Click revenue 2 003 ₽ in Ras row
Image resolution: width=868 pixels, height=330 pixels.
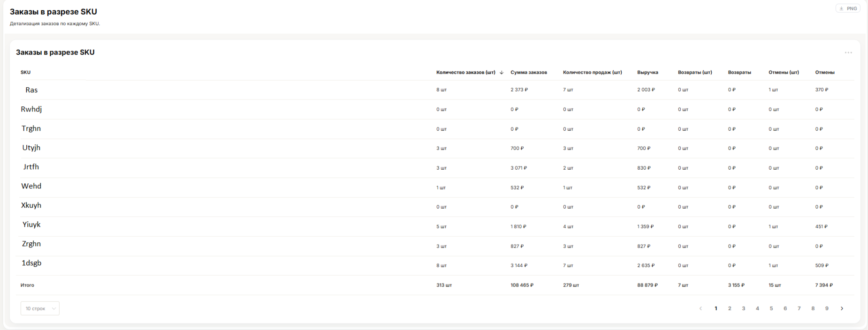pos(646,90)
